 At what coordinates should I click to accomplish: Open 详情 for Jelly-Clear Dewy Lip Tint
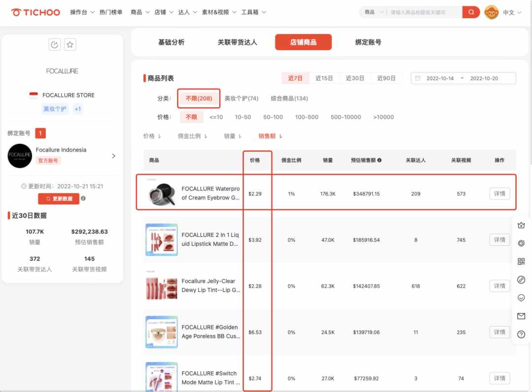(x=499, y=286)
